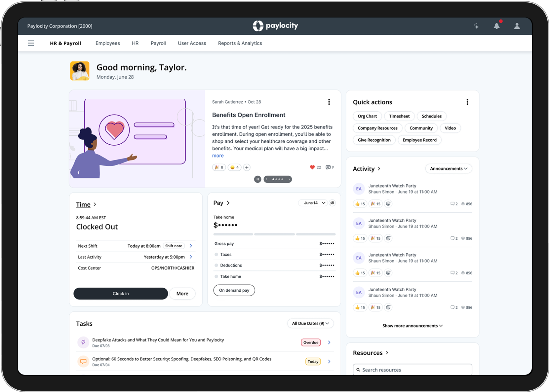549x392 pixels.
Task: Open the comments icon showing 9
Action: [x=330, y=167]
